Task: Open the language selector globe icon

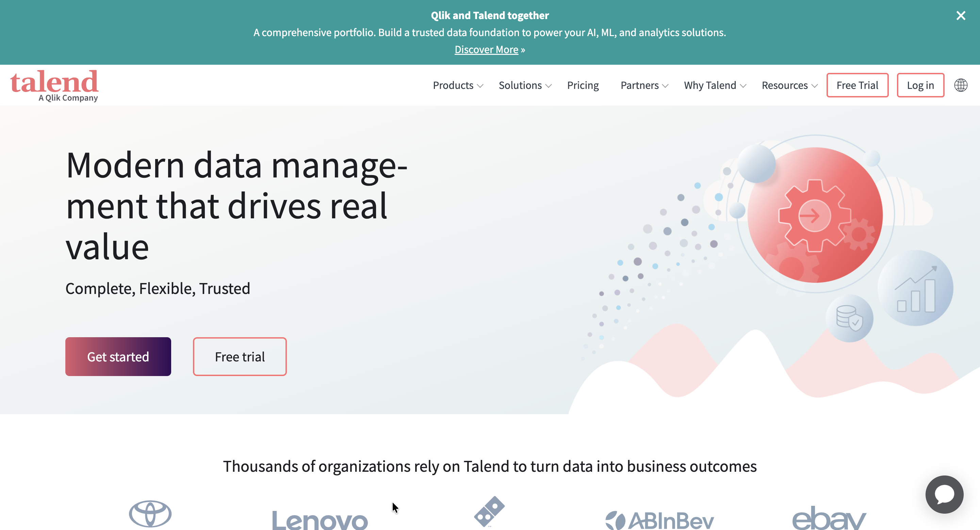Action: point(961,85)
